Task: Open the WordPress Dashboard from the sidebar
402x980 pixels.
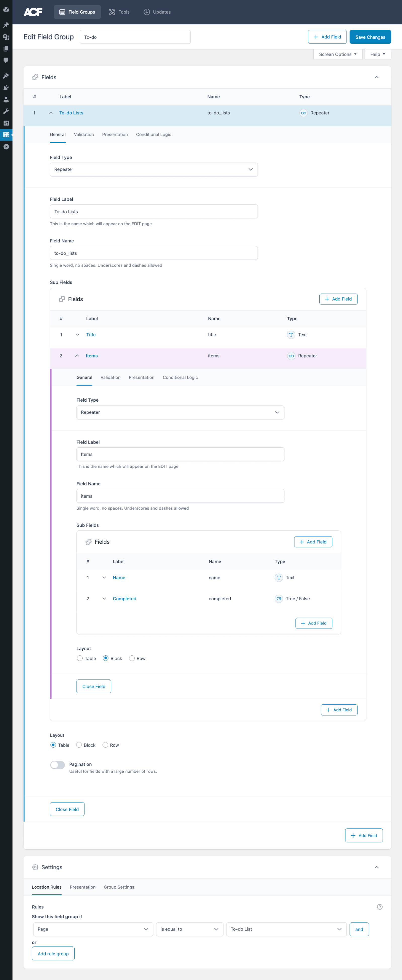Action: pyautogui.click(x=6, y=10)
